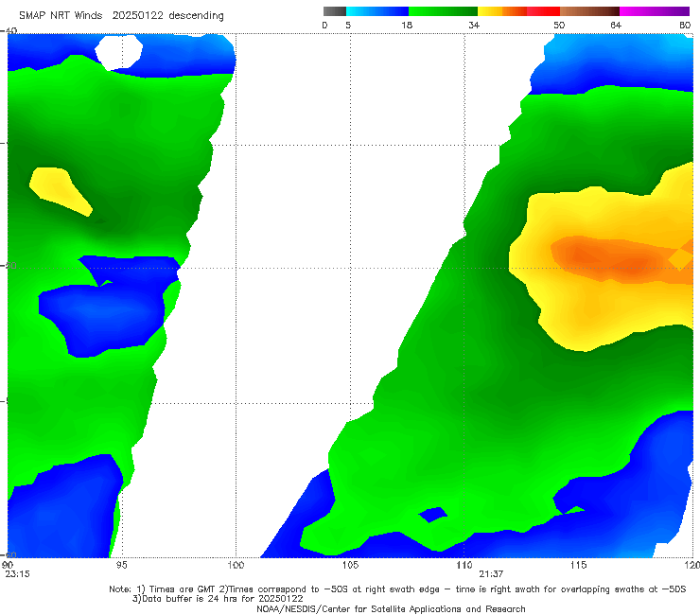Click the blue 5-18 segment of the color bar
The image size is (700, 615).
point(377,11)
